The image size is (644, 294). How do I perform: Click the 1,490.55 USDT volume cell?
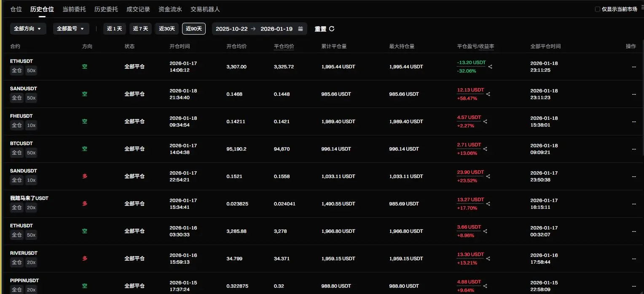[338, 204]
